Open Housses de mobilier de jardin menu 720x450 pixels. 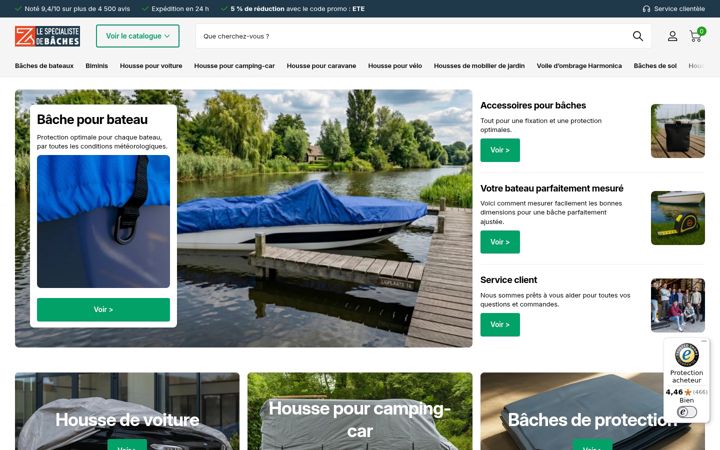(479, 66)
